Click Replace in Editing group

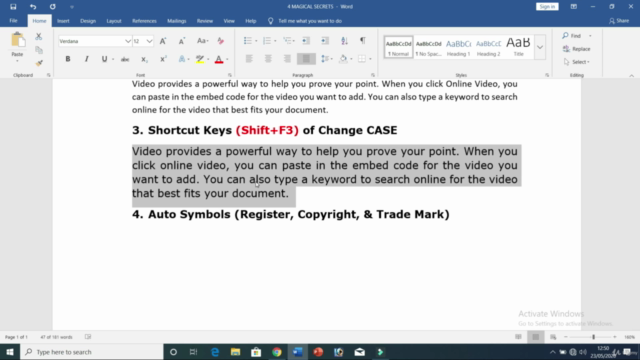click(577, 49)
